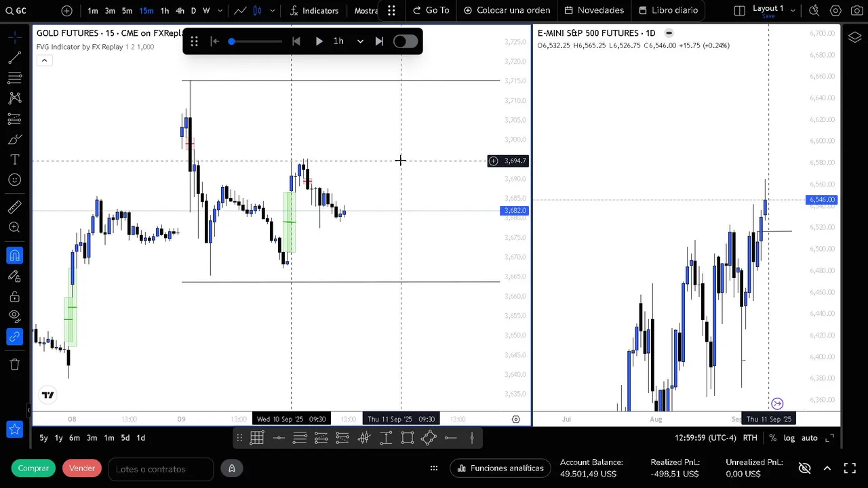Open time axis settings gear
Image resolution: width=868 pixels, height=488 pixels.
[515, 419]
